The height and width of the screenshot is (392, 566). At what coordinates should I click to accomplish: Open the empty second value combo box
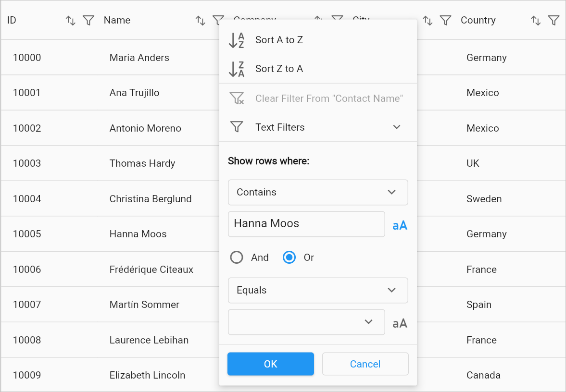(306, 322)
